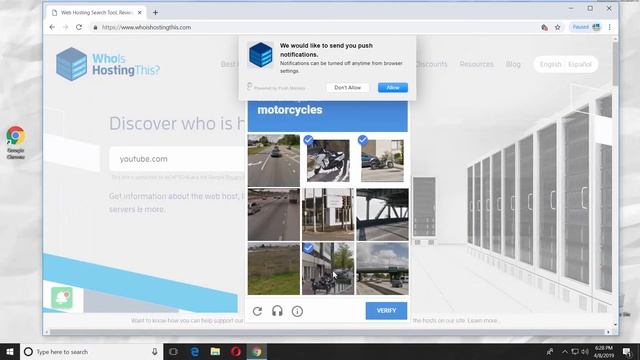Open the network tray icon
Screen dimensions: 640x360
[x=575, y=352]
